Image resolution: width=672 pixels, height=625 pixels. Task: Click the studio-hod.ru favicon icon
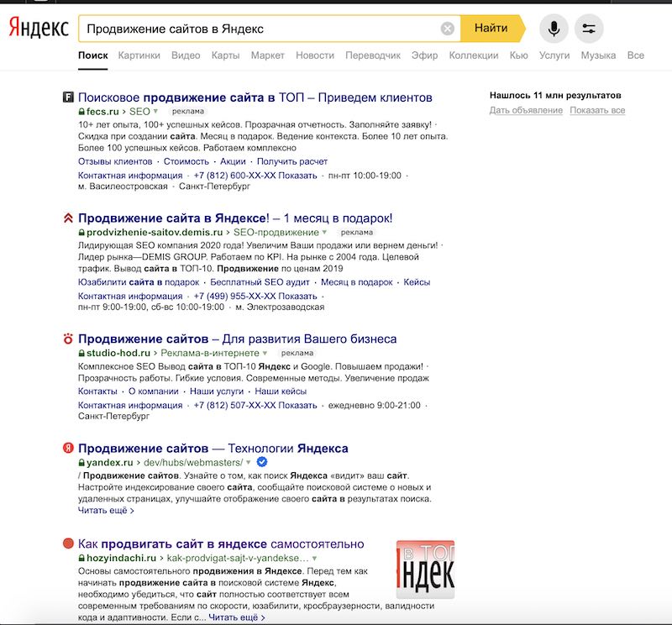68,339
